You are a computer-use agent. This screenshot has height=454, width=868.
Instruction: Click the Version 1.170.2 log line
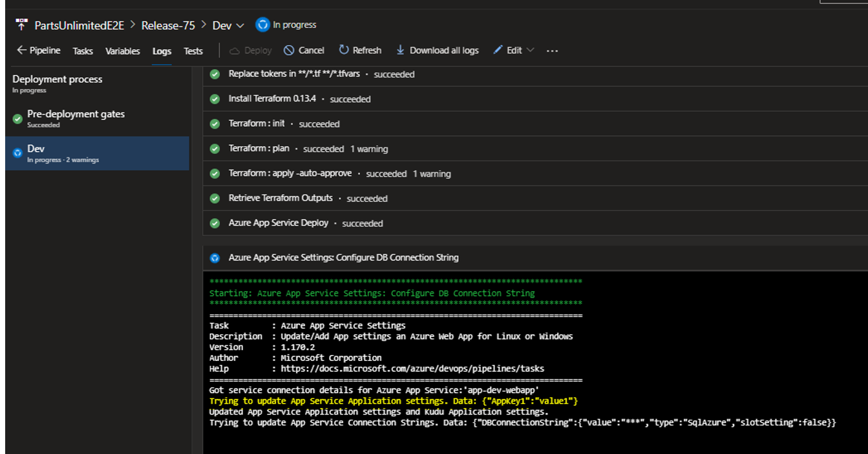point(261,347)
